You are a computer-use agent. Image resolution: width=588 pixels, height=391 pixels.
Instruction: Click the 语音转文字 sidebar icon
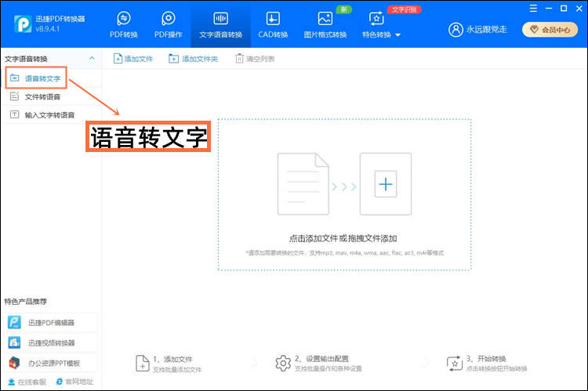15,78
